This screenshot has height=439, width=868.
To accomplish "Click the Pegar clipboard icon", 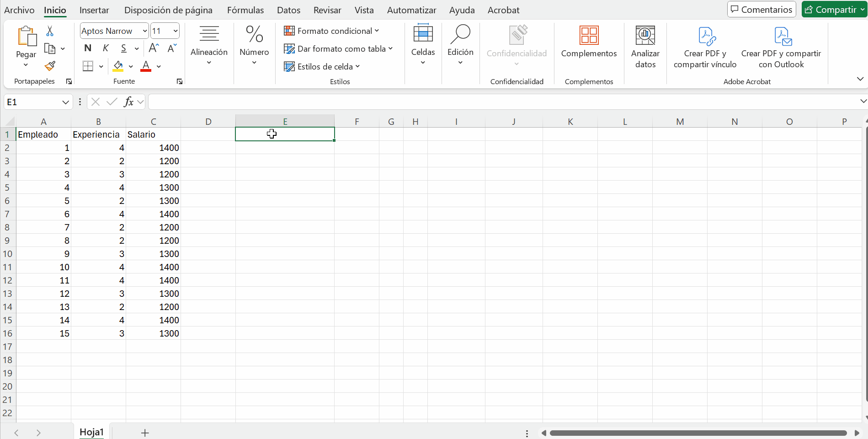I will coord(26,37).
